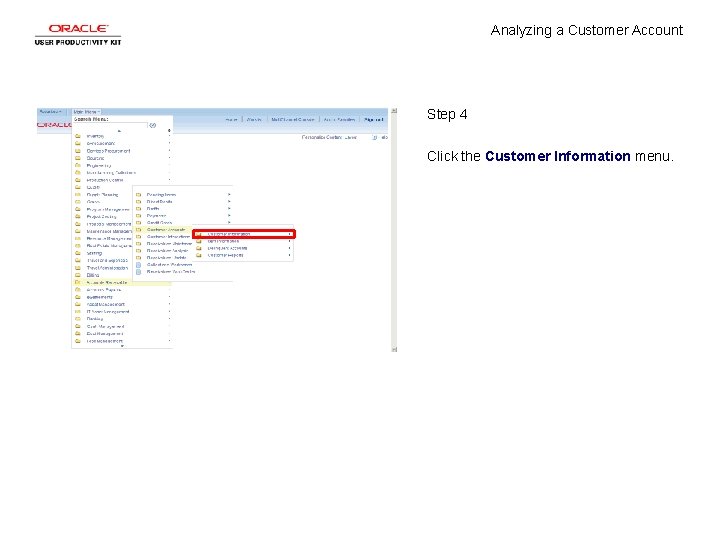Viewport: 720px width, 540px height.
Task: Open the Favorites dropdown
Action: point(51,112)
